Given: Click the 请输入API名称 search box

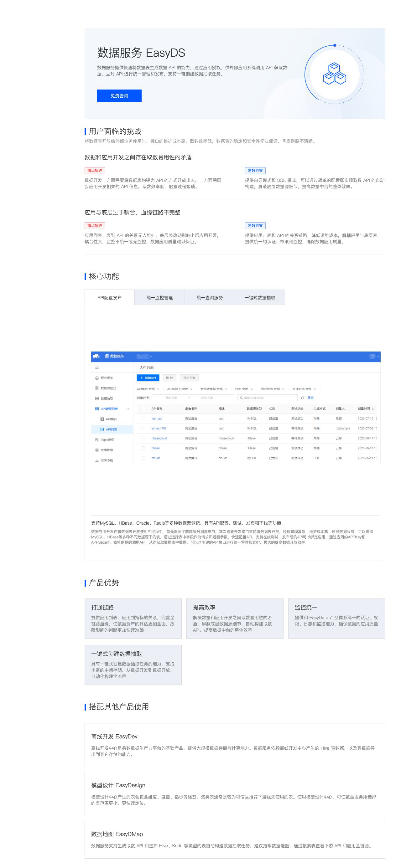Looking at the screenshot, I should [x=268, y=398].
